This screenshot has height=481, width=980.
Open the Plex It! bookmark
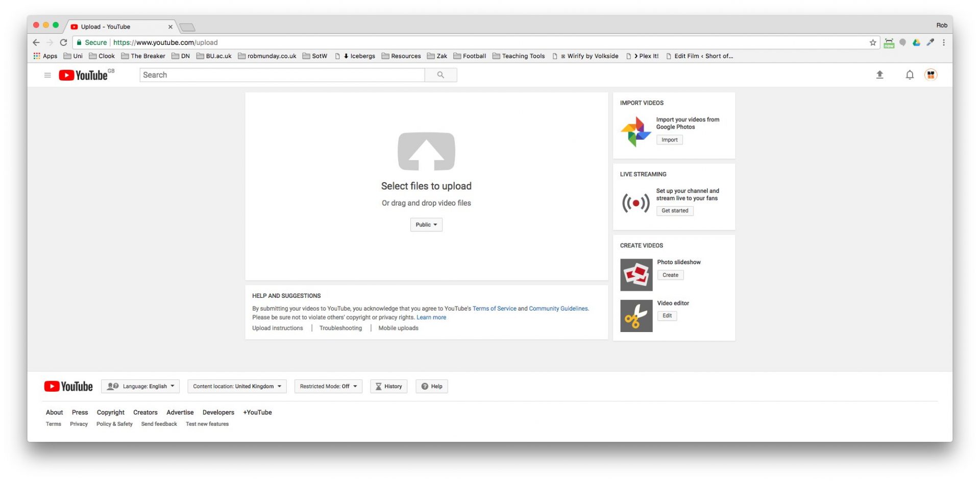[643, 56]
